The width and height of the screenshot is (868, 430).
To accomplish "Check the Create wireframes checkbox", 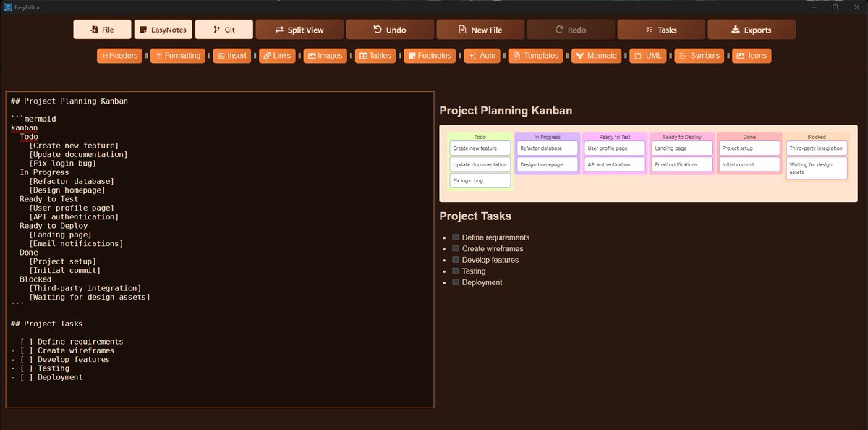I will click(x=456, y=248).
